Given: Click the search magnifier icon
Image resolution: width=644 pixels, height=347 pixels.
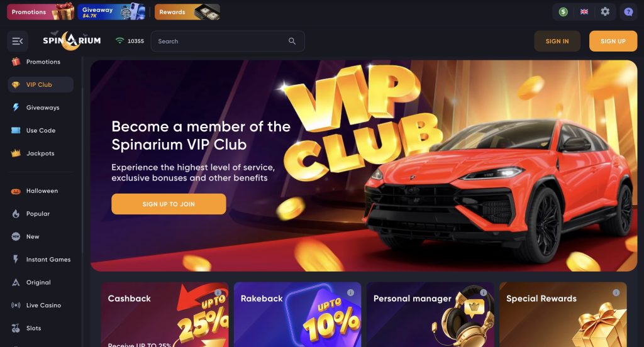Looking at the screenshot, I should click(x=292, y=41).
